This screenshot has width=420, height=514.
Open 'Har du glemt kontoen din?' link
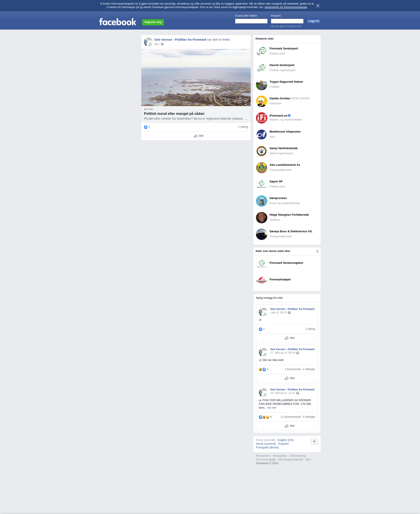286,26
